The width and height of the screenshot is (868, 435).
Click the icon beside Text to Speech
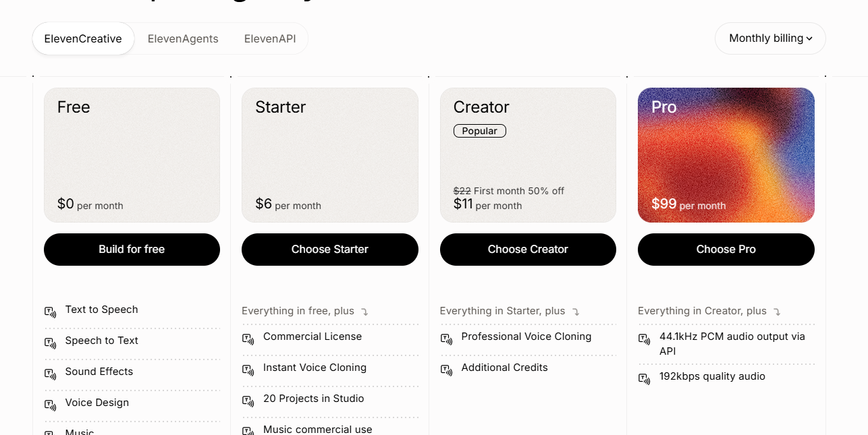pos(51,312)
